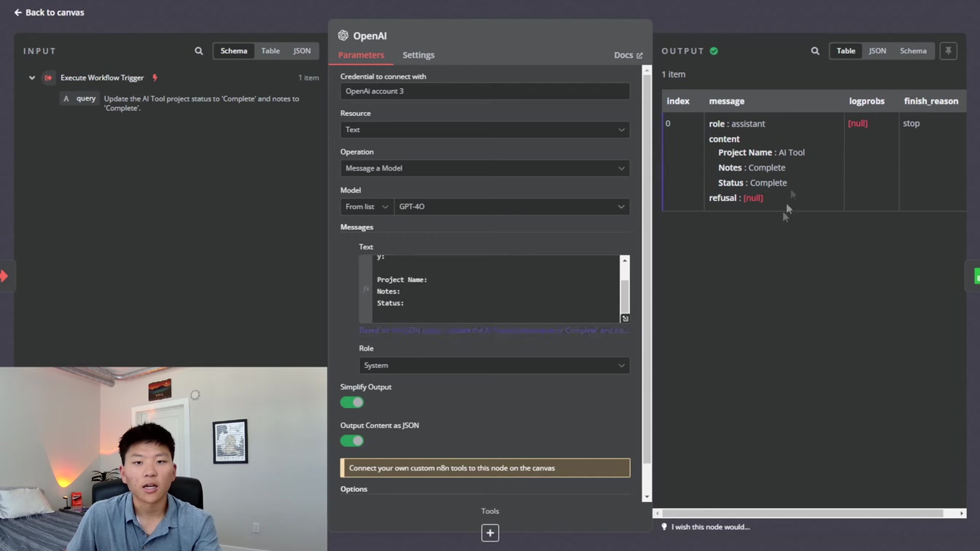Click the OpenAI logo icon
980x551 pixels.
pos(343,36)
